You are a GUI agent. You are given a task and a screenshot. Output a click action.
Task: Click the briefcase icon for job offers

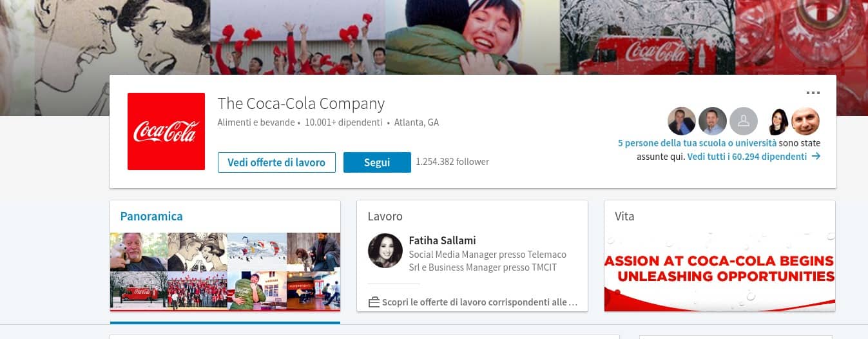[374, 302]
